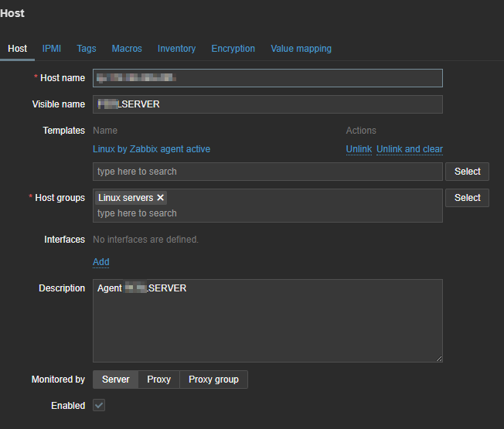
Task: Open the IPMI tab
Action: click(52, 49)
